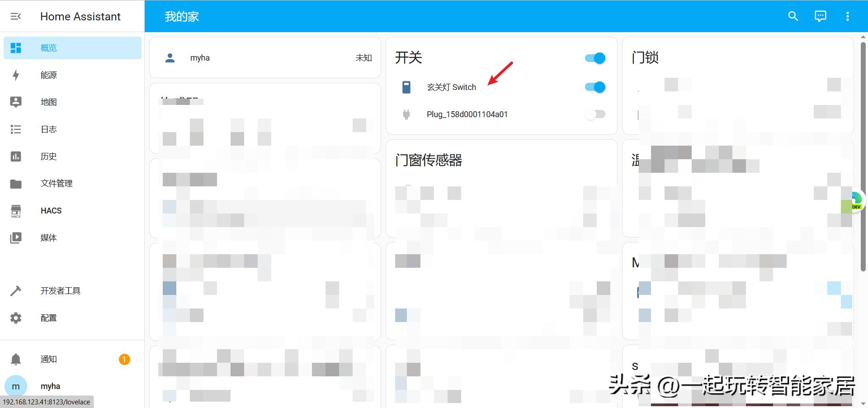Select the 概览 (Overview) menu item
The height and width of the screenshot is (408, 868).
pyautogui.click(x=49, y=47)
